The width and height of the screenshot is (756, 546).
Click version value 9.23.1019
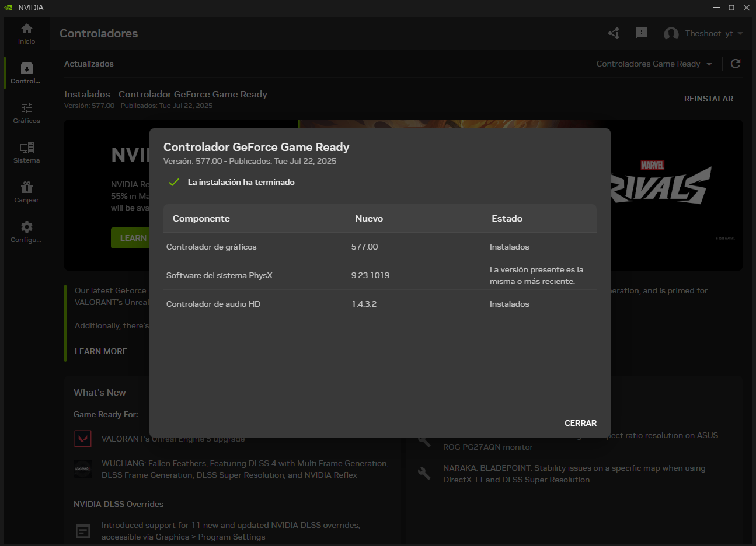pos(370,275)
